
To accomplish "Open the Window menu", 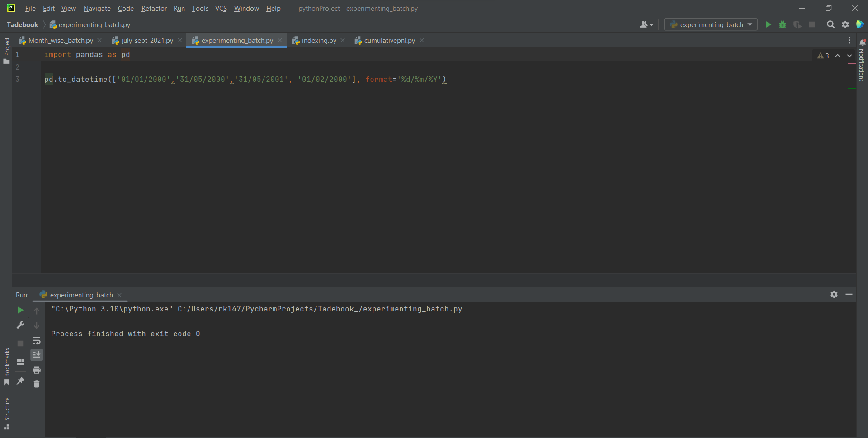I will [246, 8].
